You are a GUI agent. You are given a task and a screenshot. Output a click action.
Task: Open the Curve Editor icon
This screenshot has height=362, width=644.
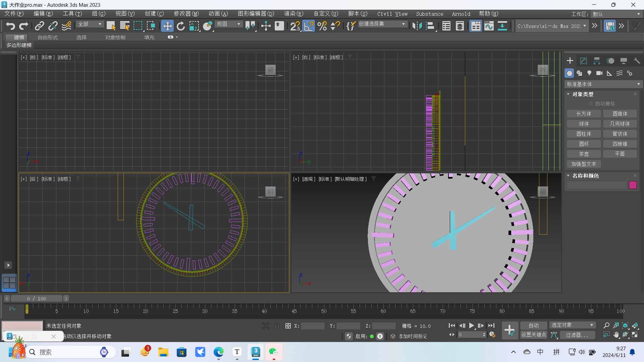click(489, 26)
